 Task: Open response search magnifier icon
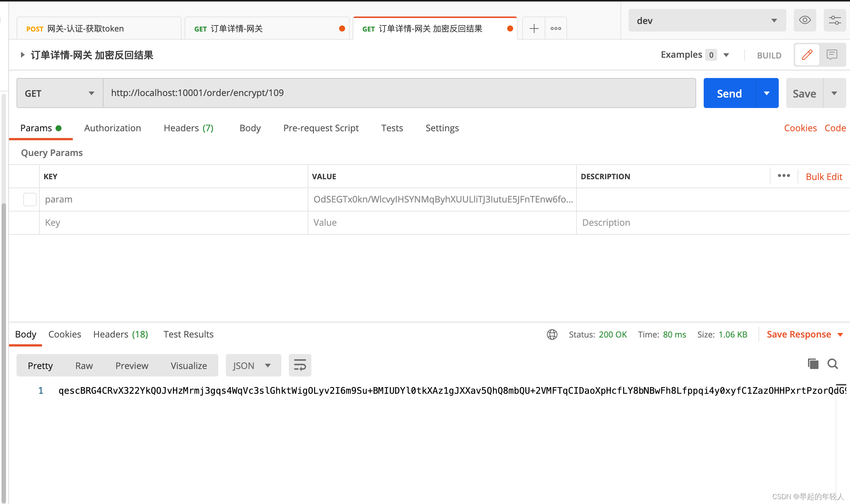(833, 364)
